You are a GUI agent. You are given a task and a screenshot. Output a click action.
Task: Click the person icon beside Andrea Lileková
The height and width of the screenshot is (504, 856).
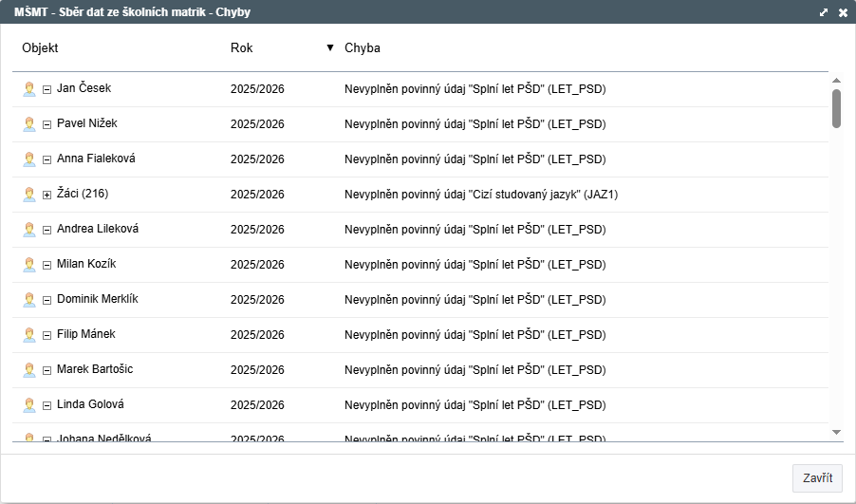[x=29, y=230]
